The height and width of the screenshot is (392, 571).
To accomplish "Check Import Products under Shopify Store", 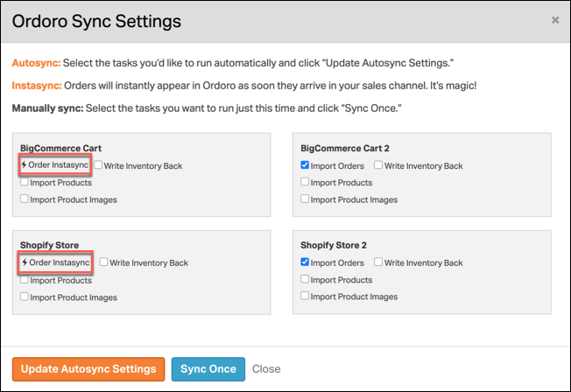I will [x=24, y=279].
